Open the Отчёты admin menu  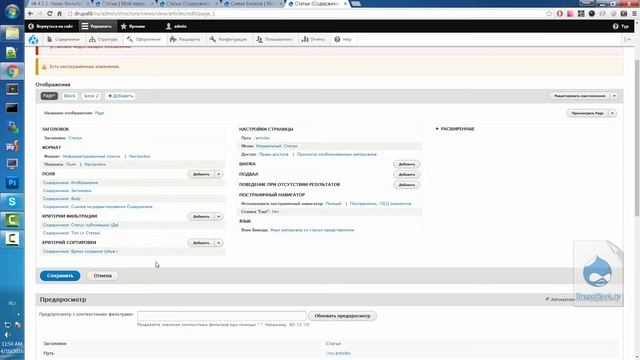coord(313,40)
